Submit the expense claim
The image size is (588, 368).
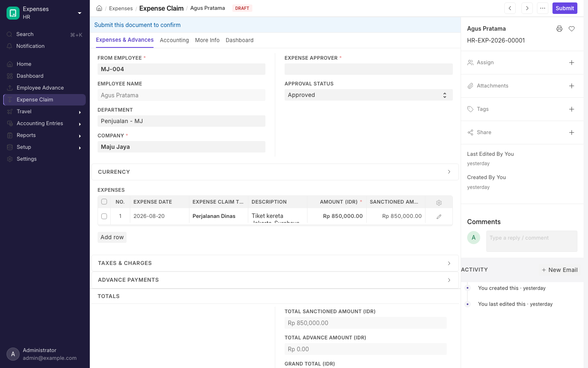tap(565, 8)
